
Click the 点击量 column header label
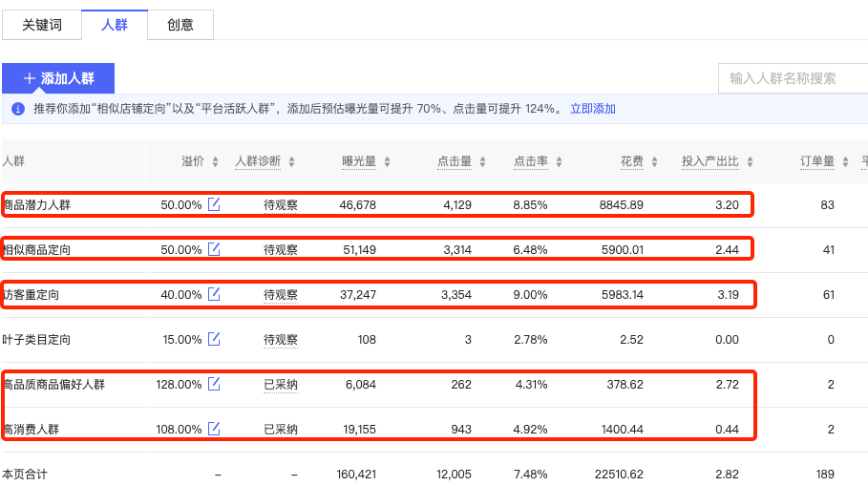[x=455, y=161]
